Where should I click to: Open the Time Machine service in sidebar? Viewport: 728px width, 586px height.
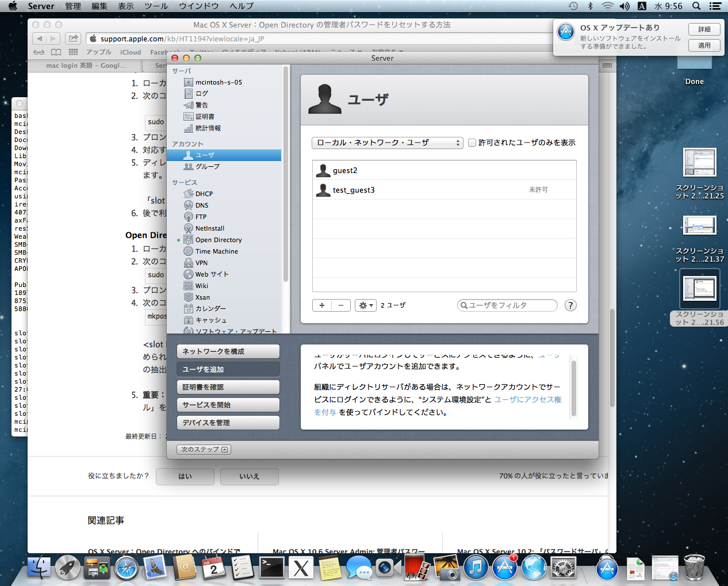tap(210, 251)
